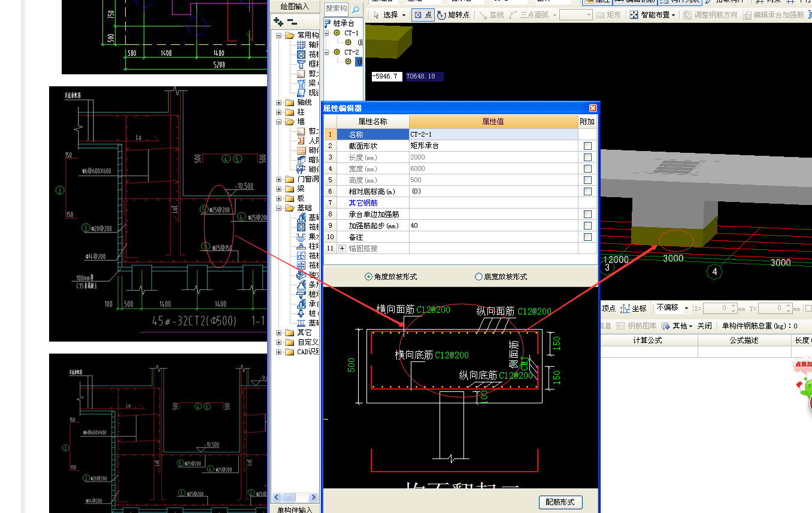Select the highlighted sub-unit under CT-2
This screenshot has height=513, width=812.
[359, 61]
